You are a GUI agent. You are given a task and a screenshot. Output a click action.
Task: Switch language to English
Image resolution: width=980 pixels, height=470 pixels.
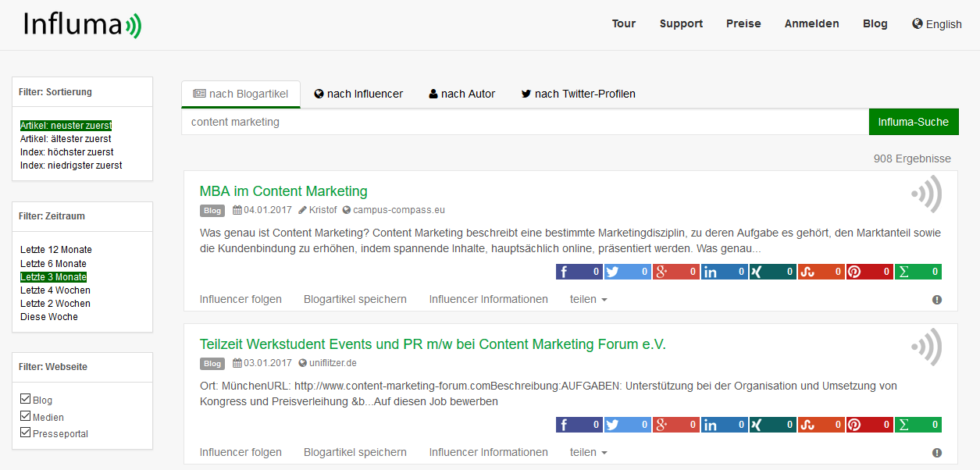tap(937, 24)
